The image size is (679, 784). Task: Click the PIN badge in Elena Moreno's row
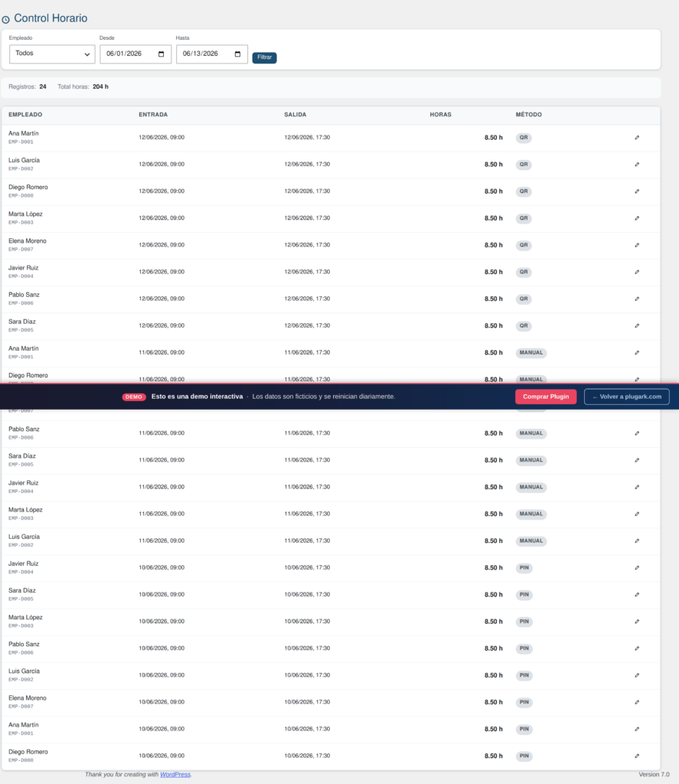coord(524,703)
